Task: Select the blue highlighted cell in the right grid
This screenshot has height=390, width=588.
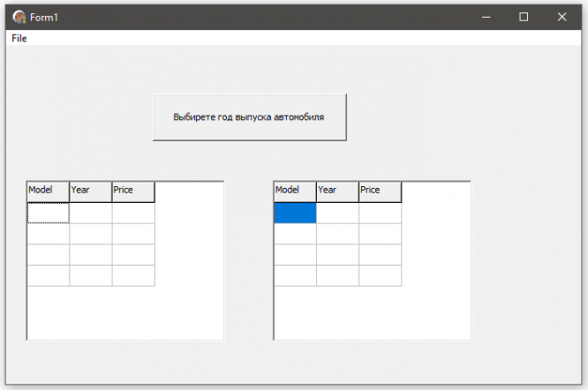Action: 296,213
